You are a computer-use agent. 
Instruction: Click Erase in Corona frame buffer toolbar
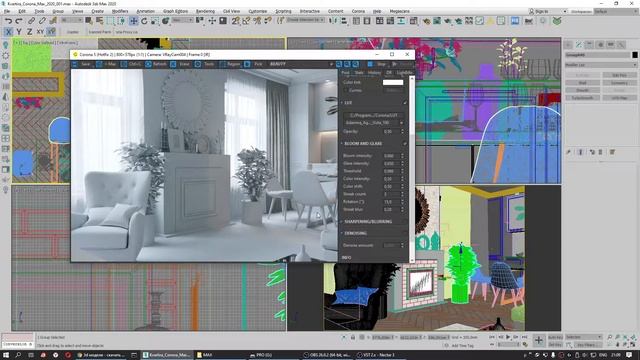[180, 64]
